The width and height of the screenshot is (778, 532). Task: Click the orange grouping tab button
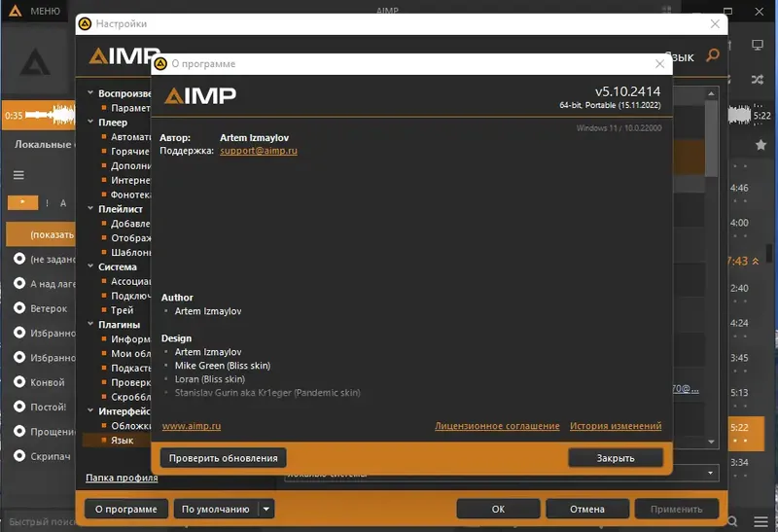(x=22, y=202)
